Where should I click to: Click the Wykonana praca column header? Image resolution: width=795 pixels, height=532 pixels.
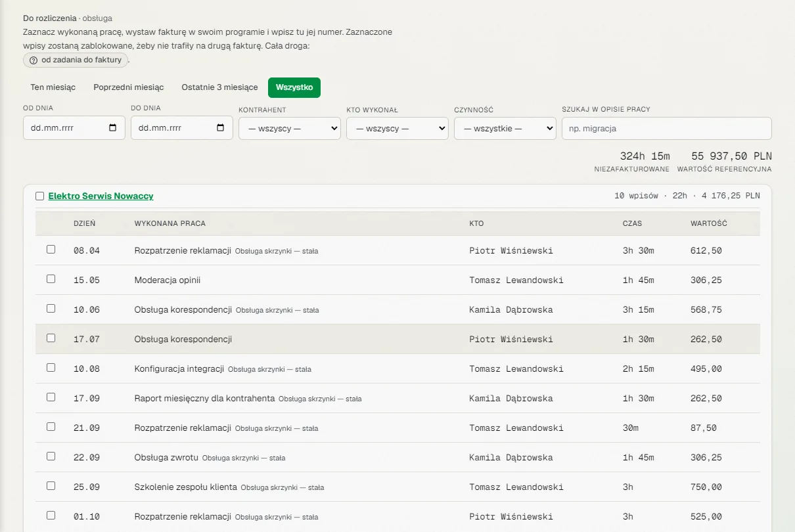[170, 223]
